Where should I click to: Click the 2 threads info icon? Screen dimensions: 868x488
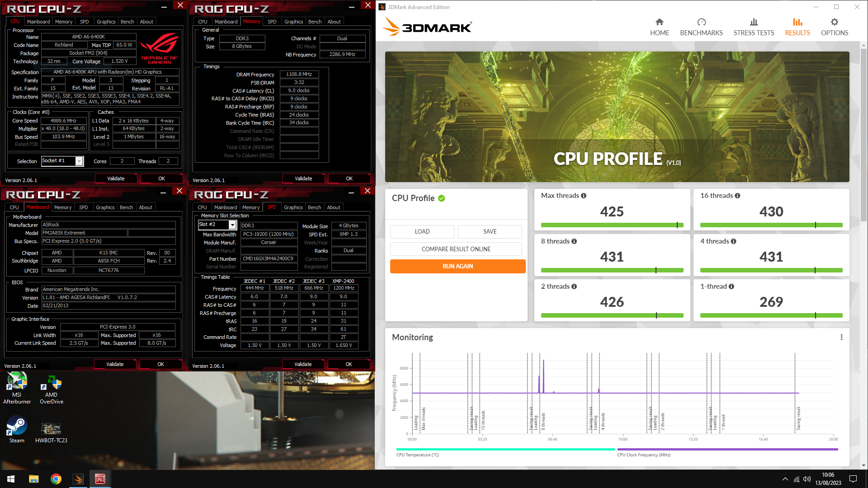pyautogui.click(x=574, y=286)
